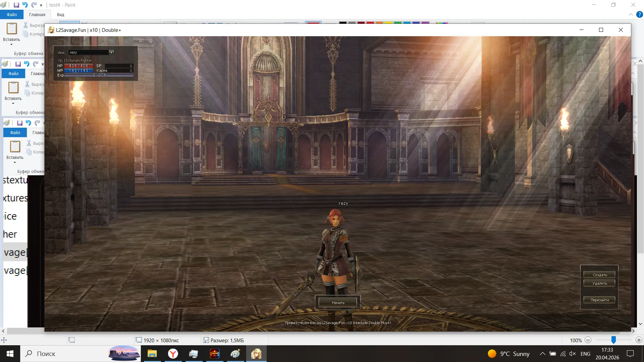Expand the Quick Access Toolbar customize arrow
The height and width of the screenshot is (362, 644).
point(41,5)
